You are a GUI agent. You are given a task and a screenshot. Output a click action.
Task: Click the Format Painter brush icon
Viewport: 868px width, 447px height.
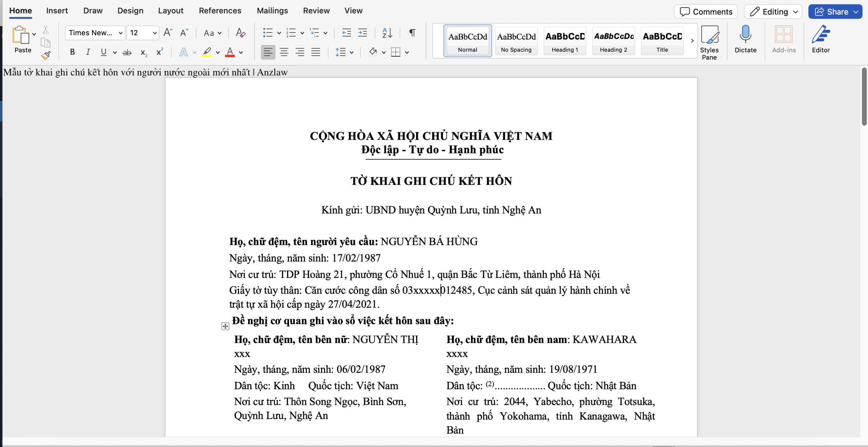pyautogui.click(x=46, y=55)
